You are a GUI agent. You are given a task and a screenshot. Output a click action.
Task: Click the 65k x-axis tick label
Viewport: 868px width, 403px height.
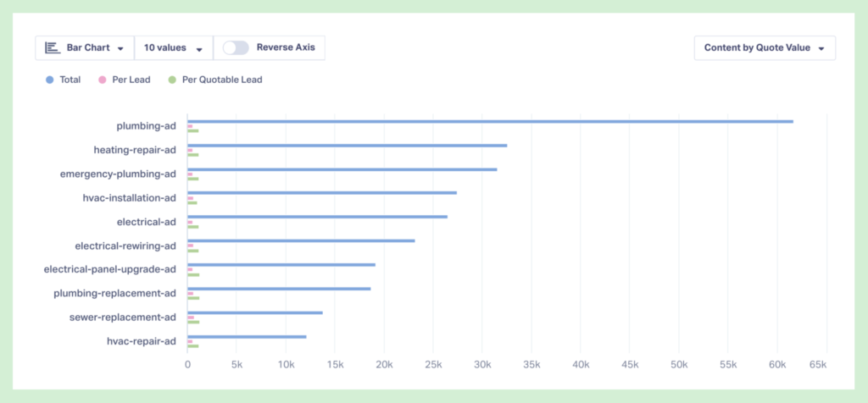tap(818, 365)
